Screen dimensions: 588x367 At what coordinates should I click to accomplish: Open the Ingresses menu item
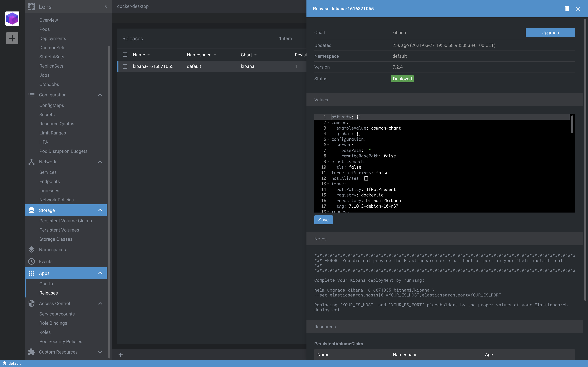click(x=49, y=191)
